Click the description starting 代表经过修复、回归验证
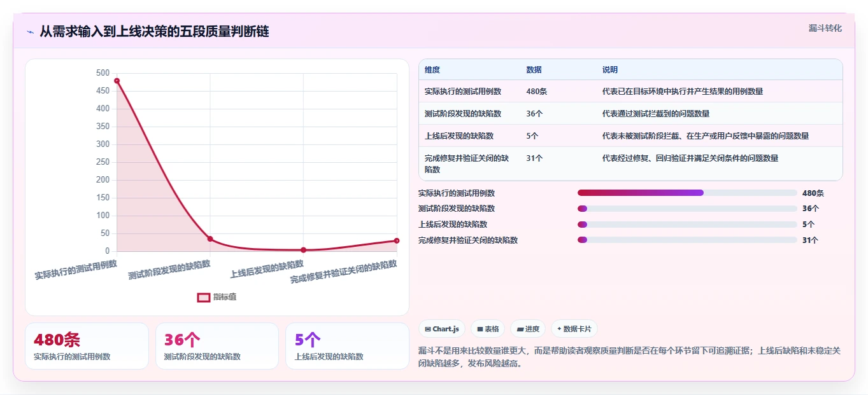Viewport: 868px width, 395px height. (690, 158)
